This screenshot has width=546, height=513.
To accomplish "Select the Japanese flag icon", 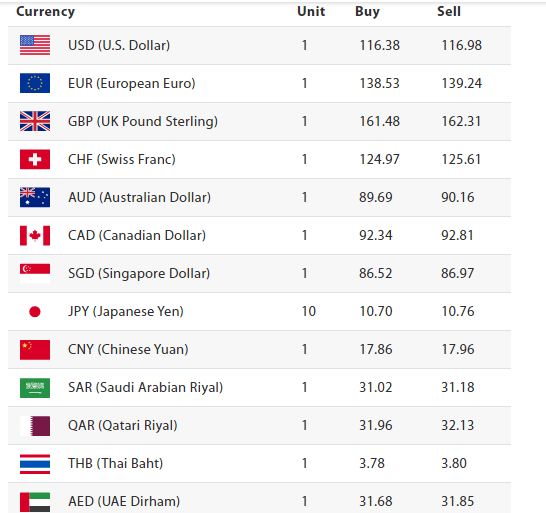I will [35, 311].
